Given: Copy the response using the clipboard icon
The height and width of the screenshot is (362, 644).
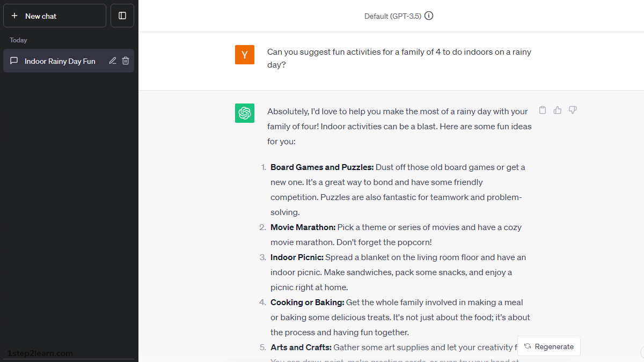Looking at the screenshot, I should tap(543, 110).
